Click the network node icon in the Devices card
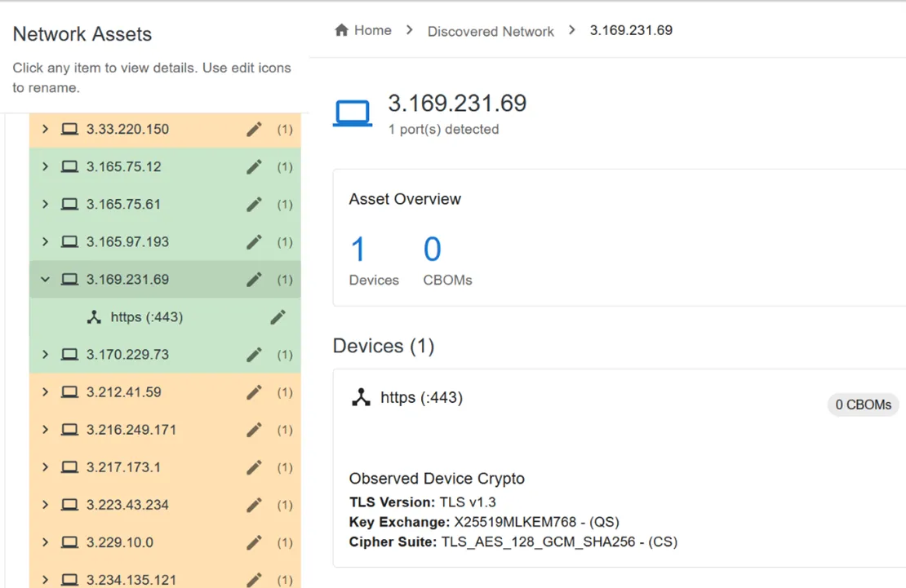The height and width of the screenshot is (588, 906). [360, 398]
